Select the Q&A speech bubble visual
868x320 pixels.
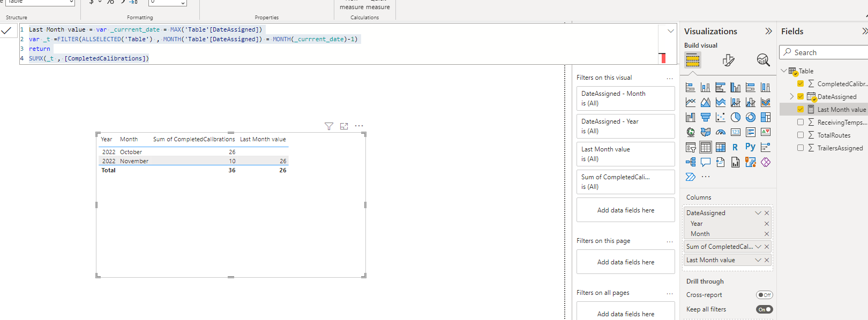pos(705,162)
